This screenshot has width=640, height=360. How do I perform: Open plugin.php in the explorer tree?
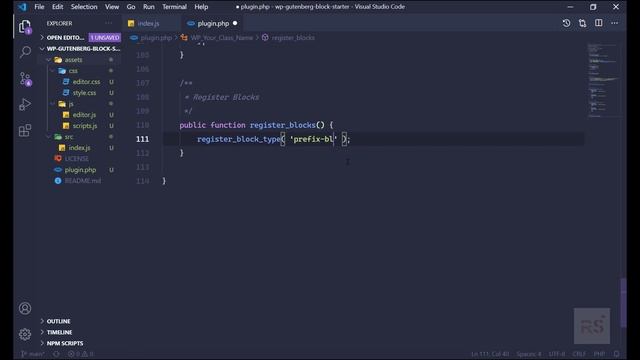[80, 170]
